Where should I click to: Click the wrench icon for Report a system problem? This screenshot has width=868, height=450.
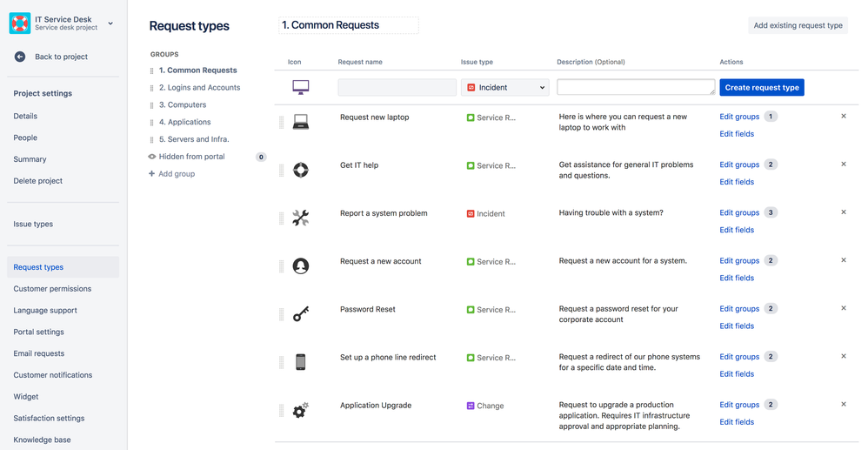click(301, 218)
